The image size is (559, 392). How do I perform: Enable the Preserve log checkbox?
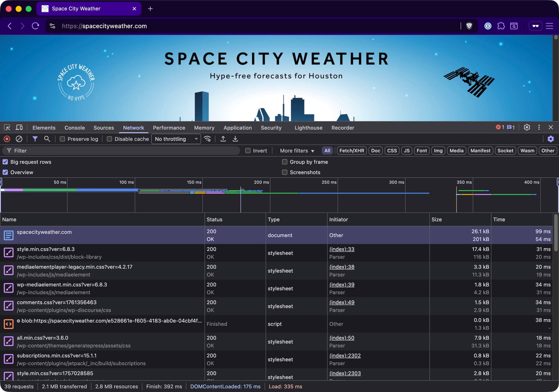(x=62, y=139)
